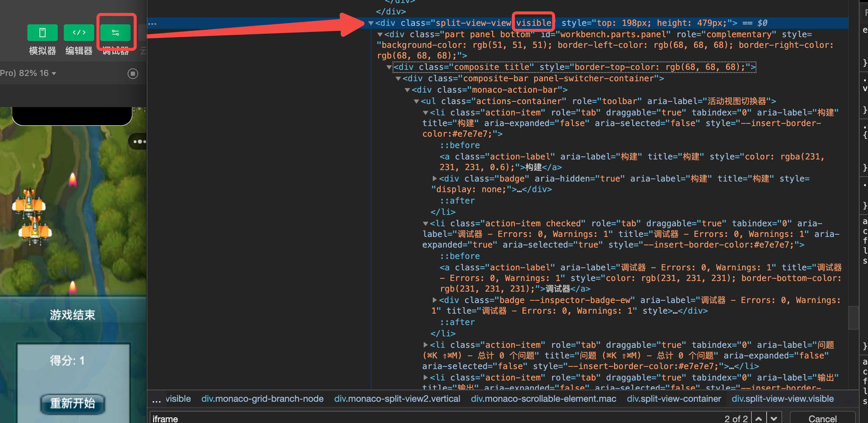Toggle the 编辑器 editor panel button
The width and height of the screenshot is (868, 423).
point(79,33)
